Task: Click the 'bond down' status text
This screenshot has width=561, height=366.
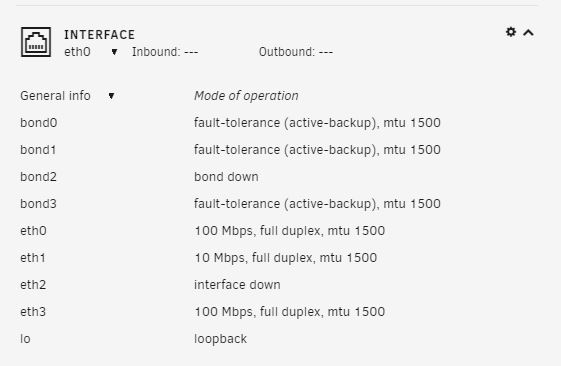Action: (226, 177)
